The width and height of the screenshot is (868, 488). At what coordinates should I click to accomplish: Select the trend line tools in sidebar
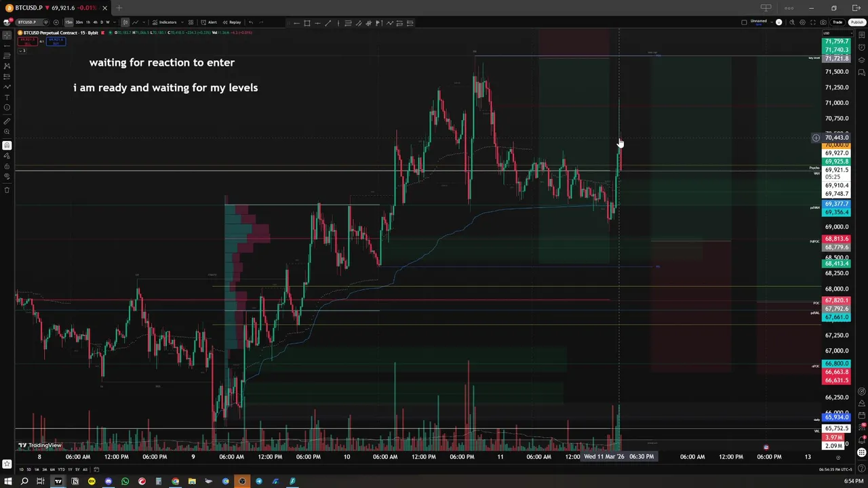pyautogui.click(x=7, y=45)
